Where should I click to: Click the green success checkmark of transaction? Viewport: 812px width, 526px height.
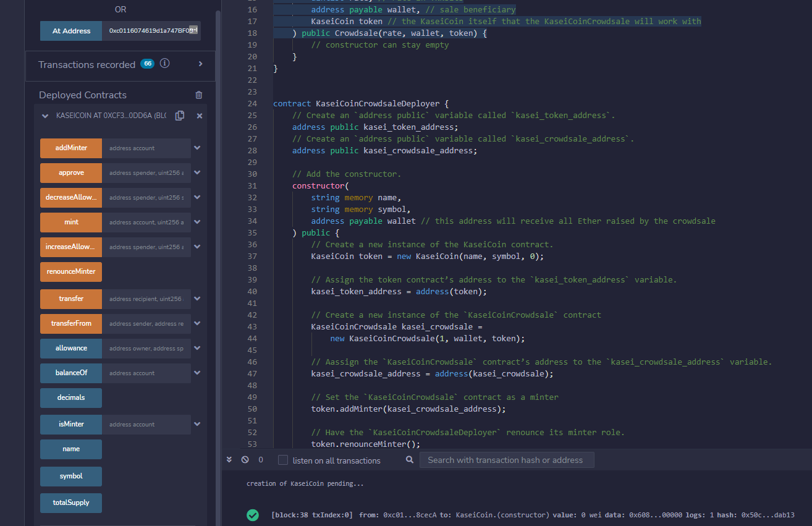252,515
